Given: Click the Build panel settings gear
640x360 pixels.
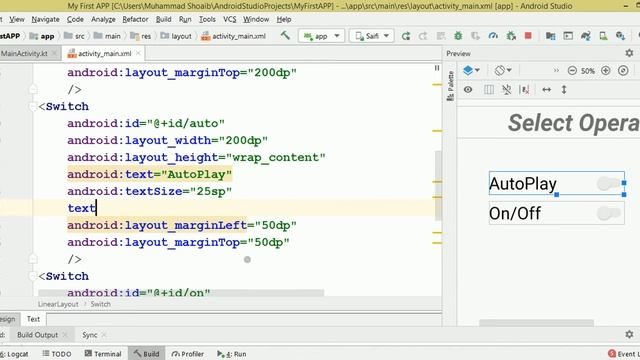Looking at the screenshot, I should [629, 335].
